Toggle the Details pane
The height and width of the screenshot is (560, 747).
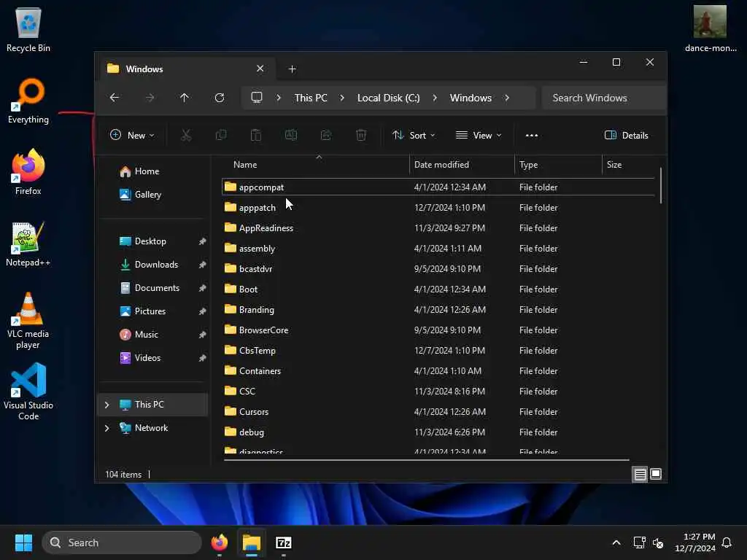click(626, 135)
